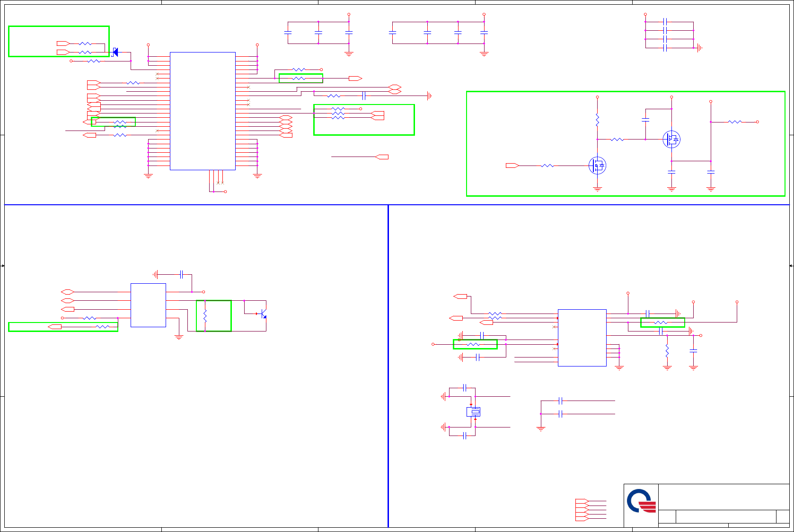Select the IC block in the lower-right circuit
This screenshot has height=532, width=794.
pos(582,338)
